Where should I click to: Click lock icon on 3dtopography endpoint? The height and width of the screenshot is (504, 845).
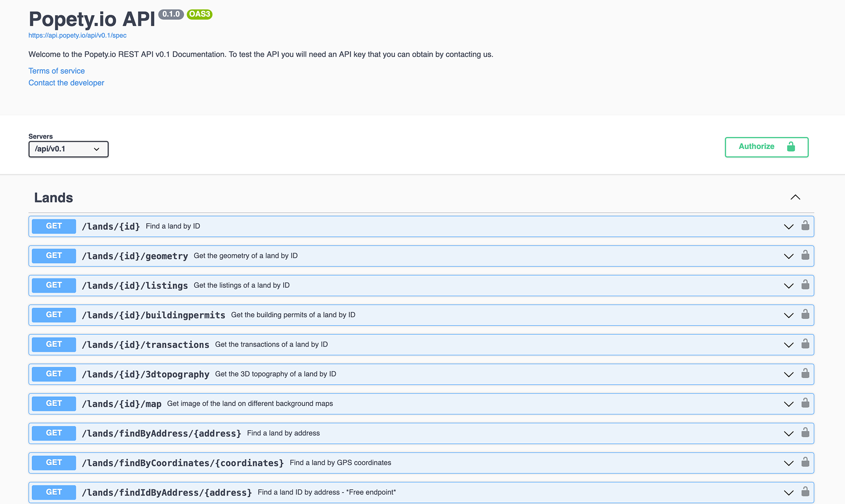pyautogui.click(x=805, y=373)
